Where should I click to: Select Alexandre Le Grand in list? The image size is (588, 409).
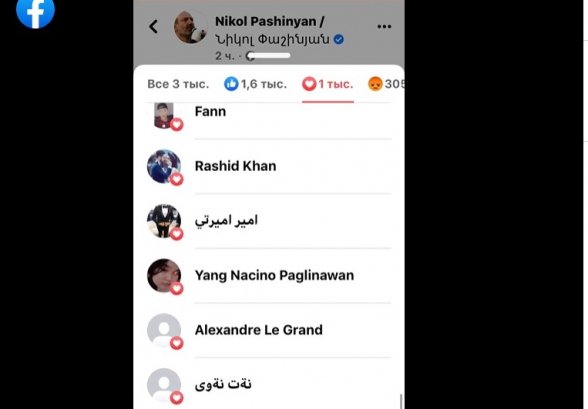coord(259,330)
